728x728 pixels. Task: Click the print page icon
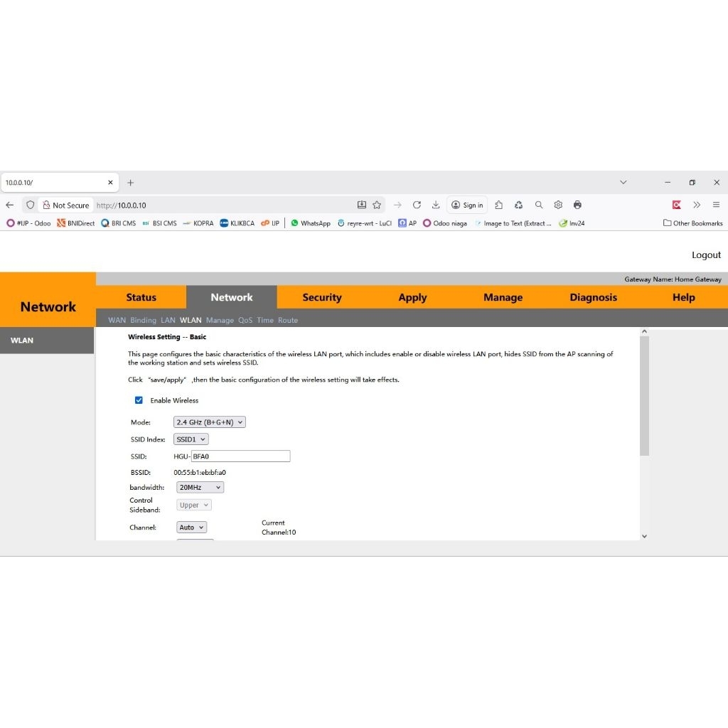tap(577, 205)
